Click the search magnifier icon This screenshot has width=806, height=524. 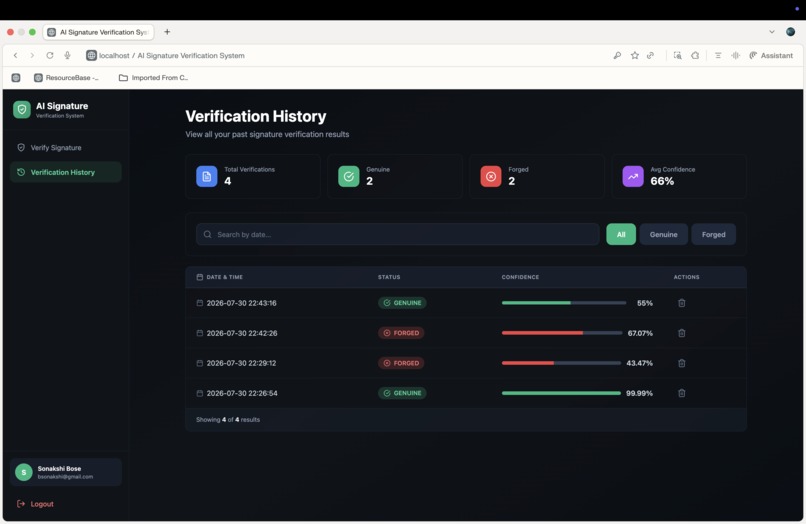tap(208, 234)
